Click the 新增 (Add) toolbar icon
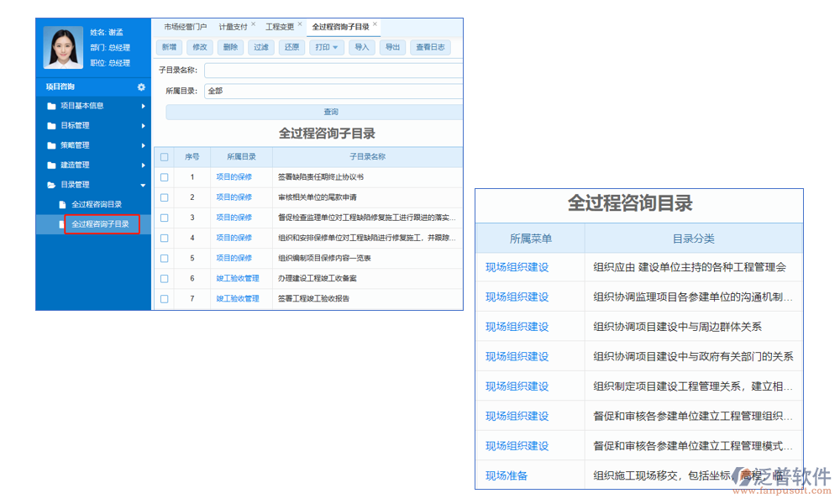Image resolution: width=840 pixels, height=504 pixels. click(168, 47)
